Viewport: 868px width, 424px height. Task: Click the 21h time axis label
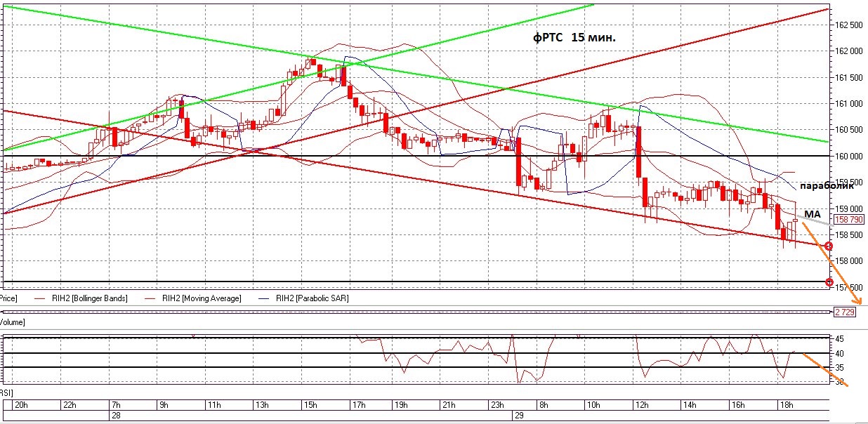point(449,405)
